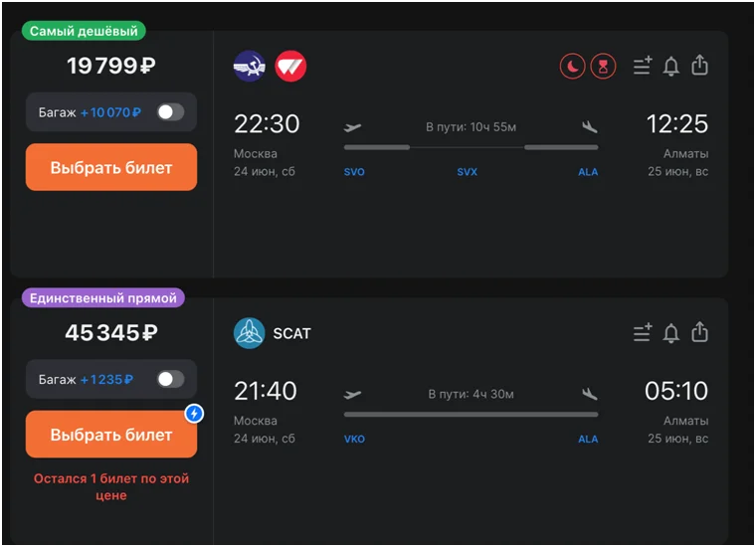This screenshot has width=756, height=547.
Task: Enable baggage for +10 070₽ on cheapest ticket
Action: point(170,112)
